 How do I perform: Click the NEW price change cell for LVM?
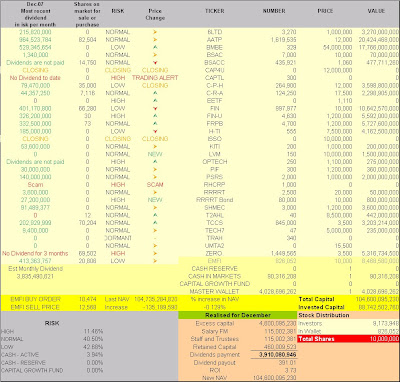(x=155, y=154)
